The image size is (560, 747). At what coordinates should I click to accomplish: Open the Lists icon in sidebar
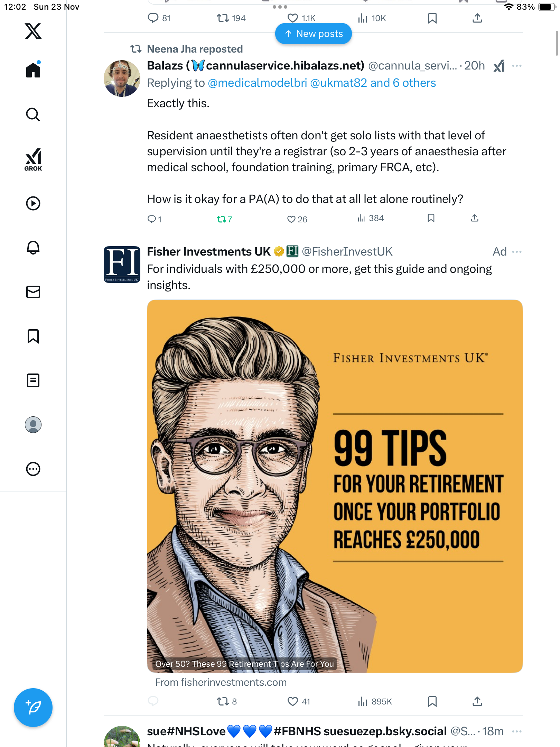coord(33,380)
